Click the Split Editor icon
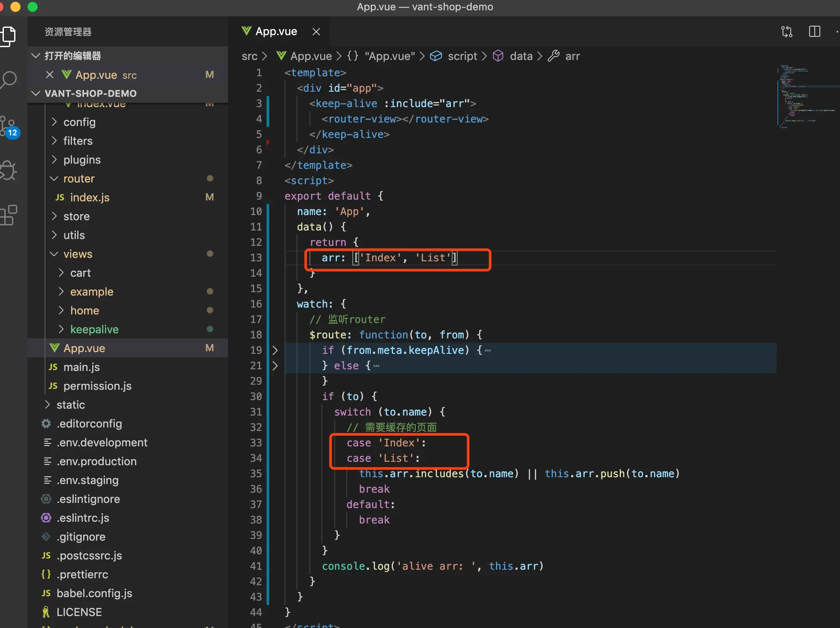The width and height of the screenshot is (840, 628). [x=814, y=32]
